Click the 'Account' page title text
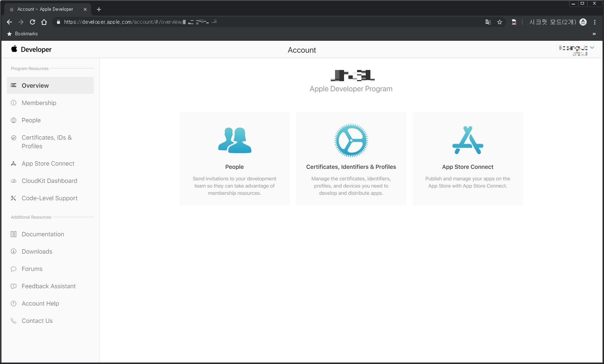Screen dimensions: 604x364 point(302,50)
